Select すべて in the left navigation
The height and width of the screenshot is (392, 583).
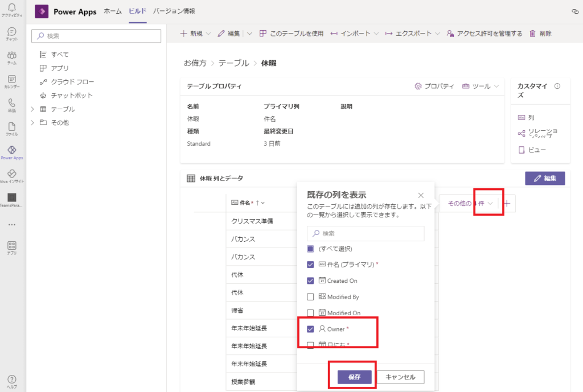(x=59, y=55)
